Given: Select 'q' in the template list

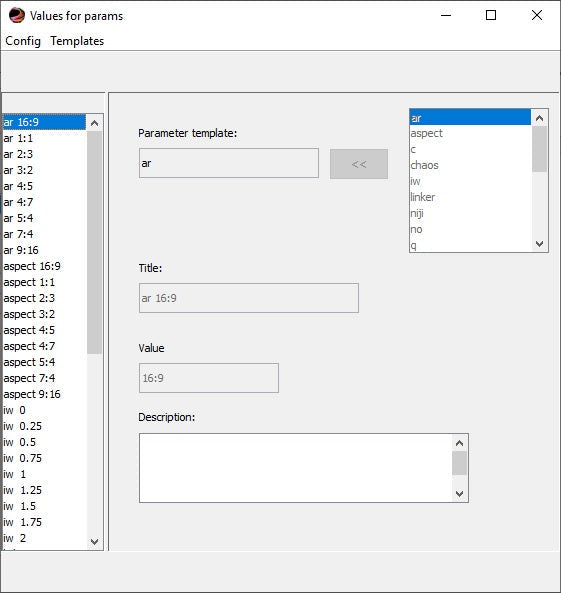Looking at the screenshot, I should tap(471, 245).
